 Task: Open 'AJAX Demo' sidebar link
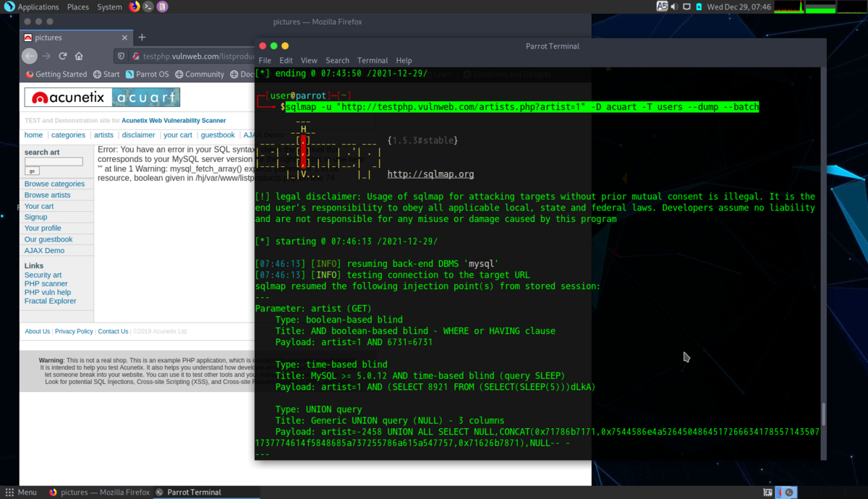point(44,250)
